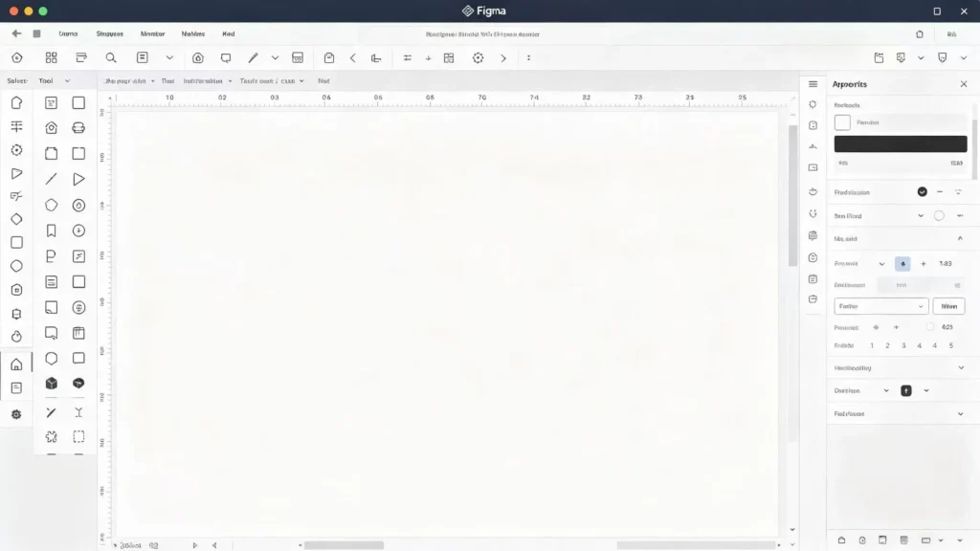Select option 3 in the numbered row
This screenshot has height=551, width=980.
coord(903,345)
